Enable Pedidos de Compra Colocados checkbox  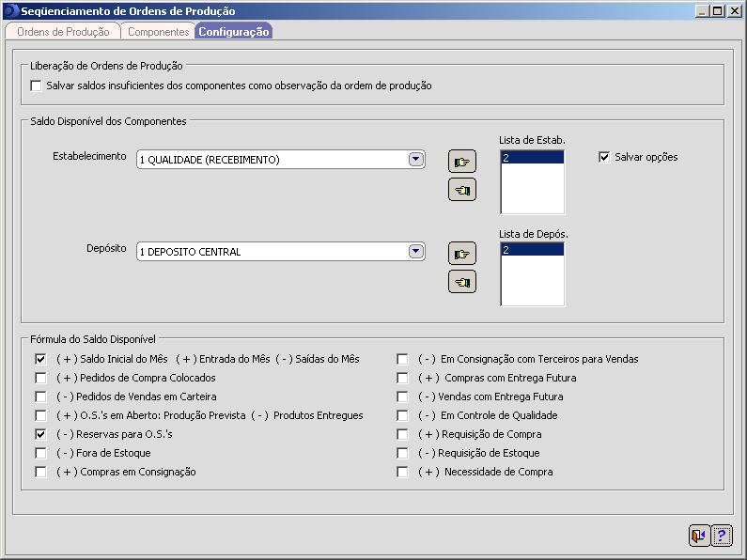pyautogui.click(x=40, y=378)
